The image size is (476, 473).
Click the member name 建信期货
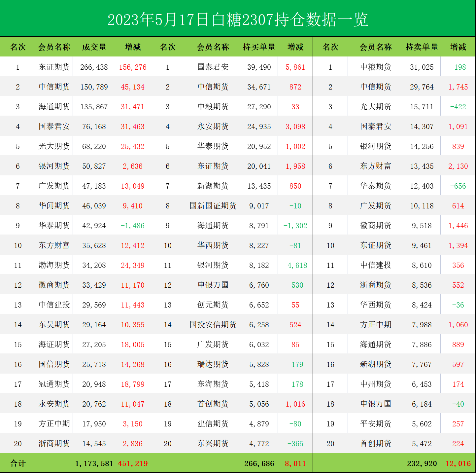[x=213, y=423]
